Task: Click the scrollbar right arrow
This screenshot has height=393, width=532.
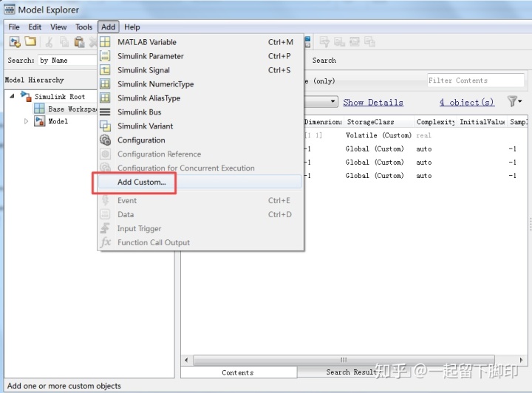Action: (521, 360)
